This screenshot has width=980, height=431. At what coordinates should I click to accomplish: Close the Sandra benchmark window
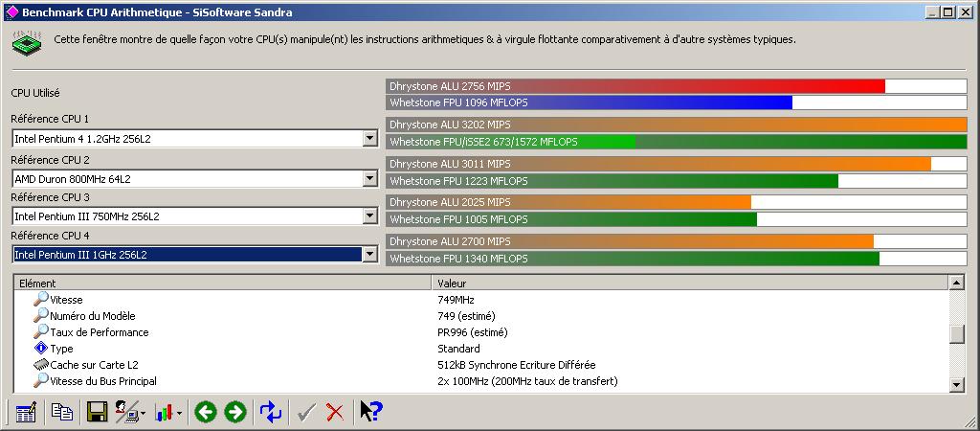point(965,11)
